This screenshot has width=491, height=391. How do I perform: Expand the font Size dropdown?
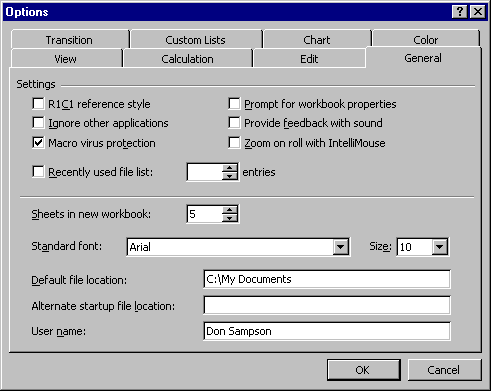pyautogui.click(x=440, y=247)
